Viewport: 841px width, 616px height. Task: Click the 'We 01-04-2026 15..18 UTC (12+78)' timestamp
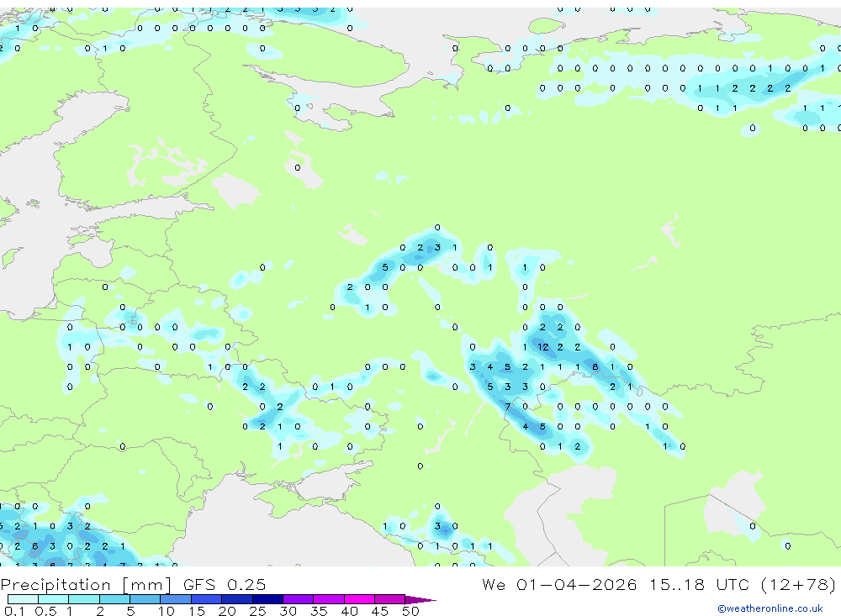[x=659, y=584]
